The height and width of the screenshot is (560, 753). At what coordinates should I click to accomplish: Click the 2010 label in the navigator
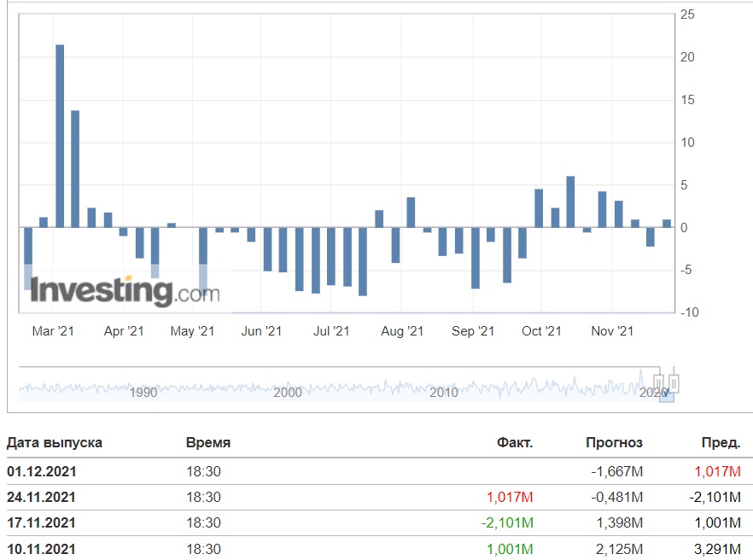pos(444,393)
